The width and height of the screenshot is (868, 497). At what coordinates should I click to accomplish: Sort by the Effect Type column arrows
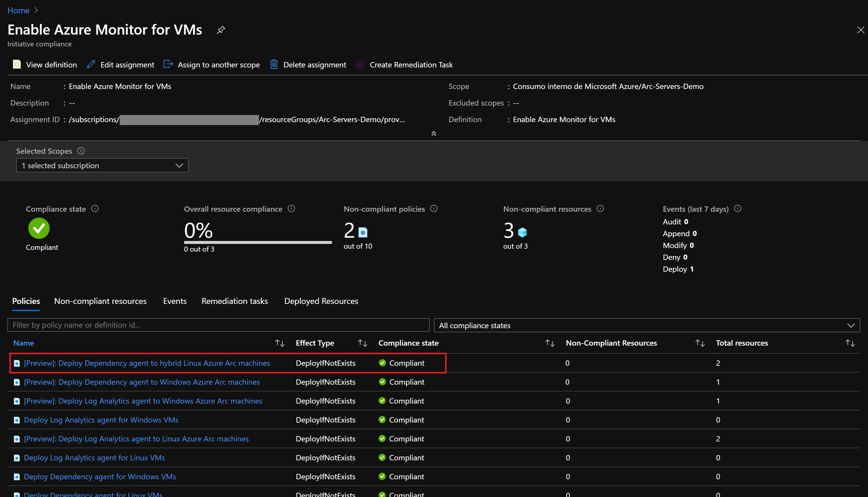tap(362, 343)
